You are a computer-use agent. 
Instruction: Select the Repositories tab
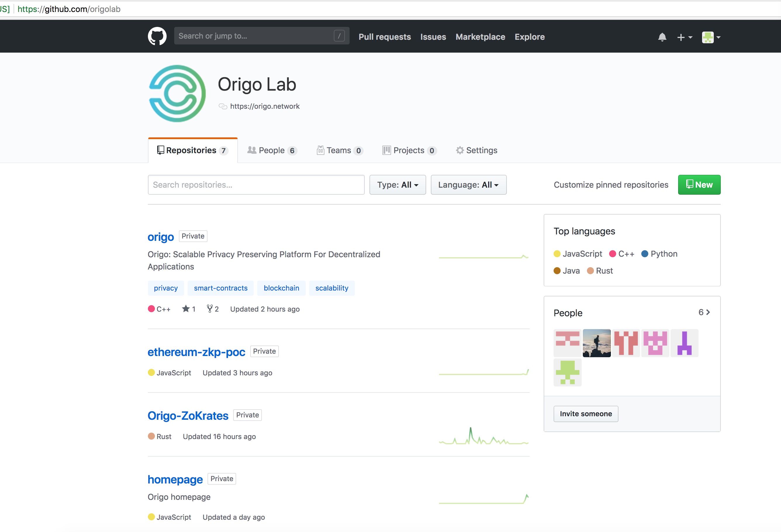pyautogui.click(x=193, y=150)
